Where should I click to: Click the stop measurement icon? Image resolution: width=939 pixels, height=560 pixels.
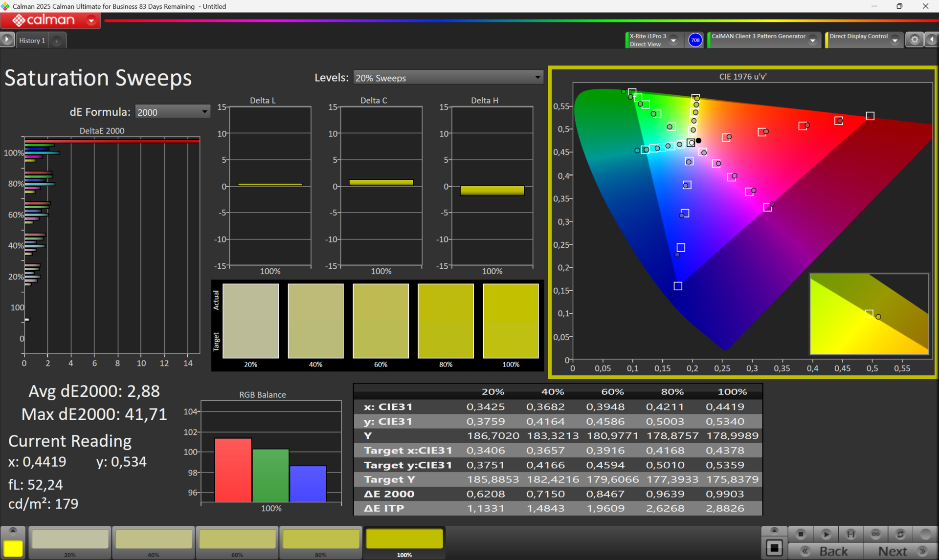point(801,534)
